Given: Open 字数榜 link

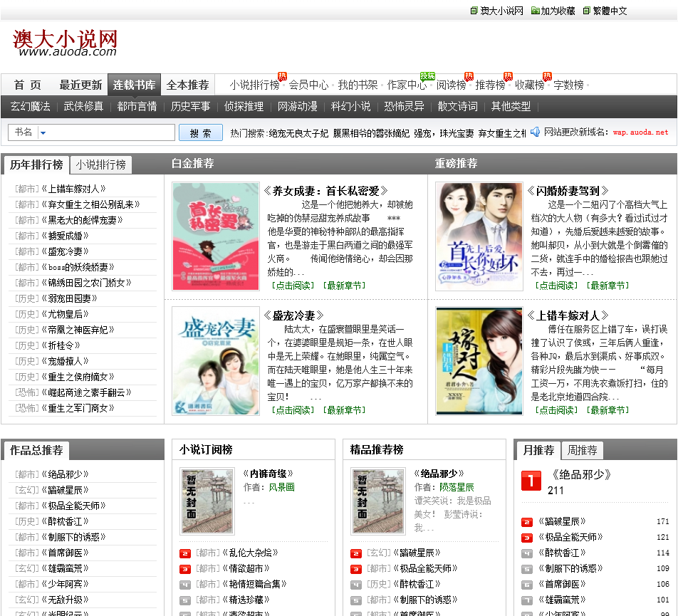Looking at the screenshot, I should pos(568,85).
